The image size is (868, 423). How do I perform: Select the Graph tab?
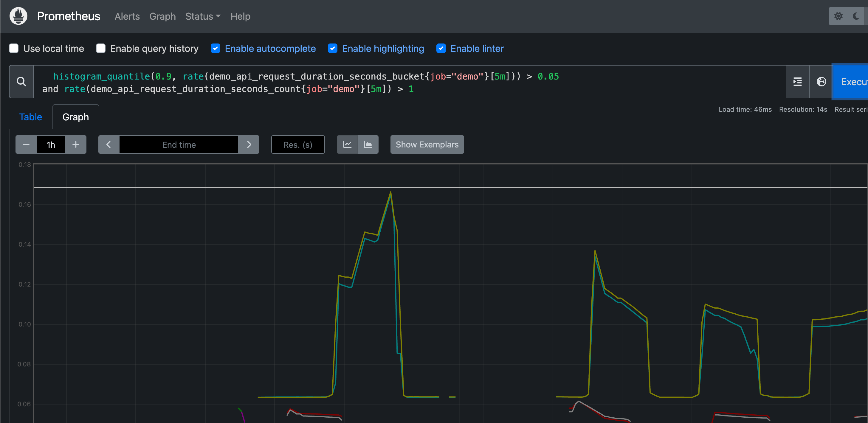(76, 117)
